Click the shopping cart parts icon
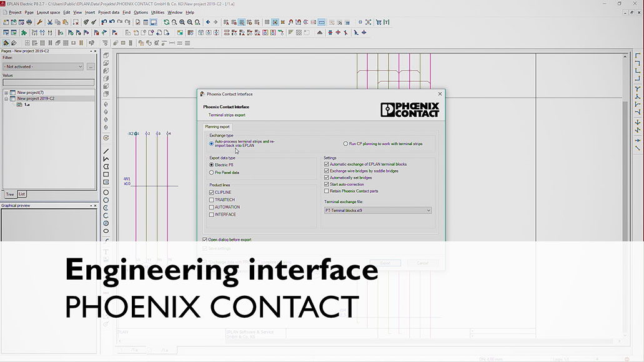The width and height of the screenshot is (644, 362). 379,22
